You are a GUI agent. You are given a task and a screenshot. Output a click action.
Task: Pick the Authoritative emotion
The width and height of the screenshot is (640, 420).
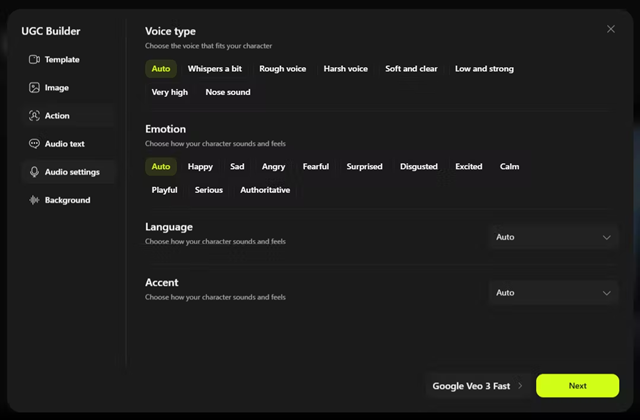click(x=265, y=190)
